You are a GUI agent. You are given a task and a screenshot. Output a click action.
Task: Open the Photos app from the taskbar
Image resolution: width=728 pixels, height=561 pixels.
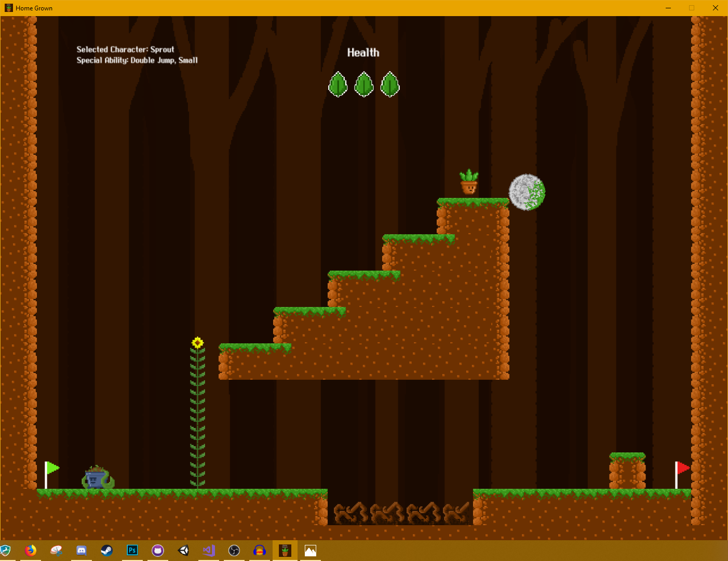(x=310, y=551)
